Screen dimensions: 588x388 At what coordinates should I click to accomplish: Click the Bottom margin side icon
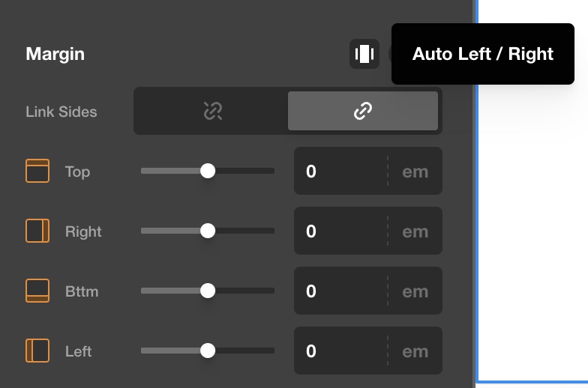tap(37, 291)
